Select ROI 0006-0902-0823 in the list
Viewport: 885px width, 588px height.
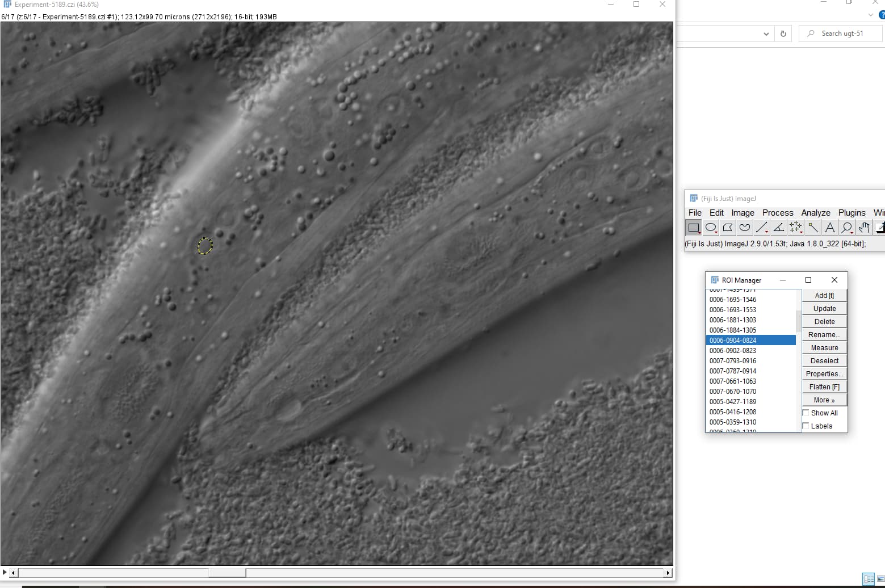pyautogui.click(x=733, y=350)
